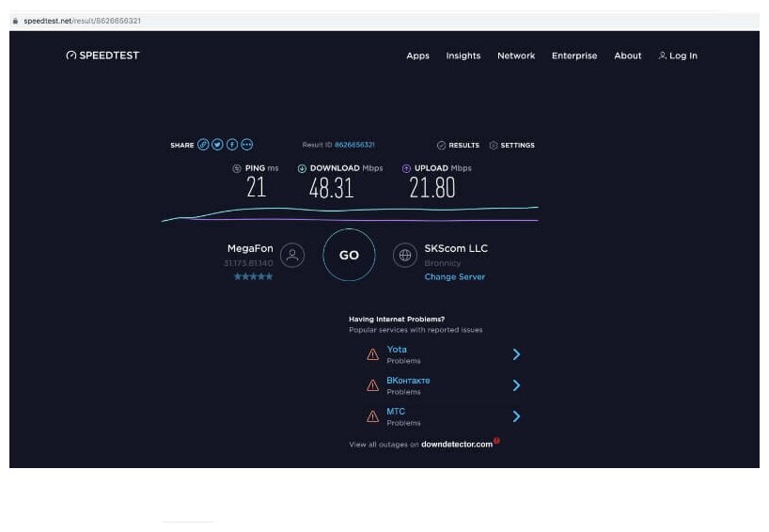Copy the result link via share link icon
Viewport: 769px width, 532px height.
[x=203, y=145]
